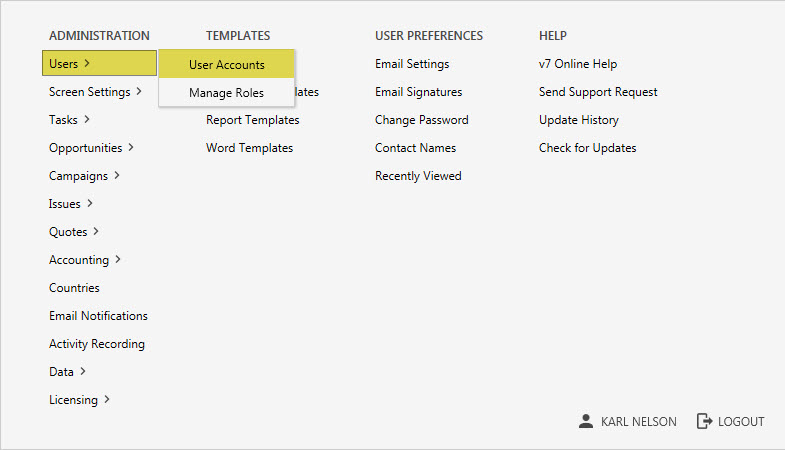
Task: Click Send Support Request
Action: click(598, 92)
